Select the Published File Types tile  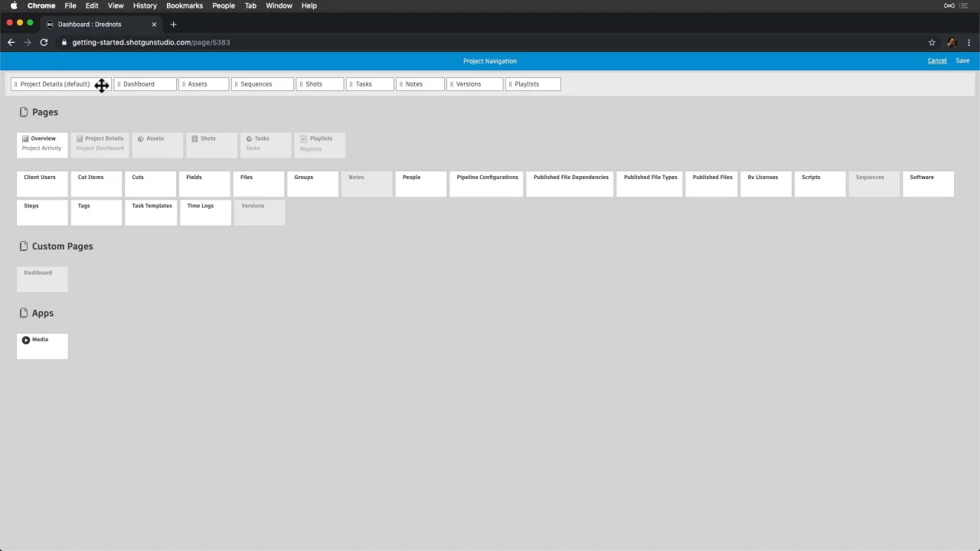[650, 184]
